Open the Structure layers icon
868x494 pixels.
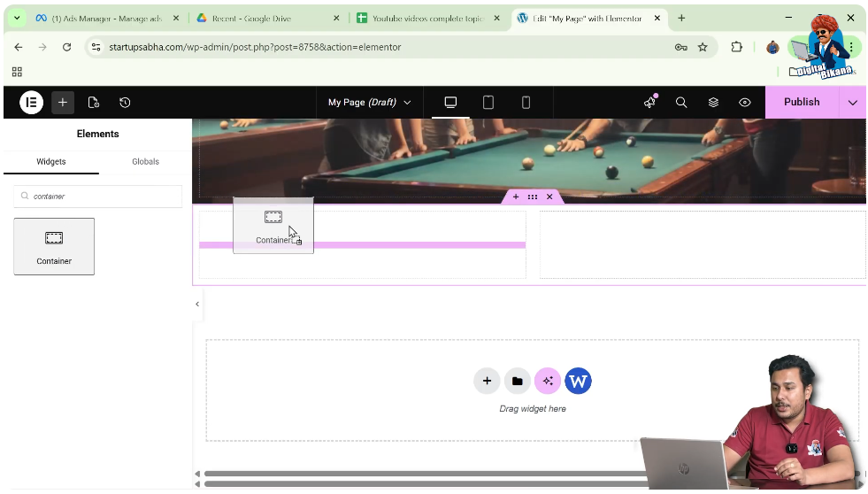(713, 103)
